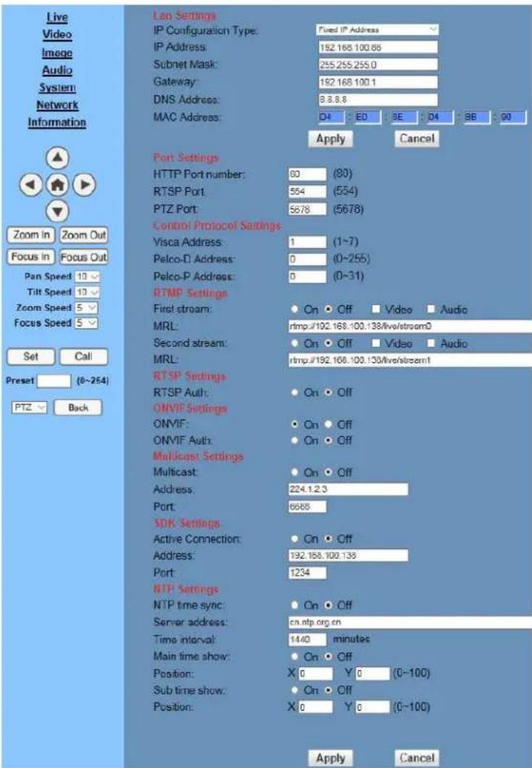532x768 pixels.
Task: Open the PTZ mode dropdown
Action: (30, 407)
